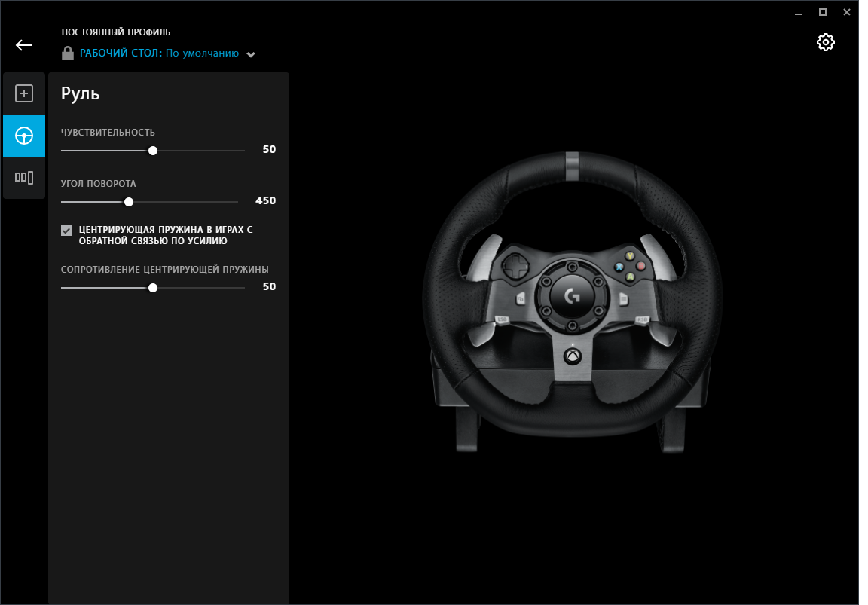The image size is (868, 605).
Task: Expand the profile dropdown chevron
Action: pyautogui.click(x=251, y=54)
